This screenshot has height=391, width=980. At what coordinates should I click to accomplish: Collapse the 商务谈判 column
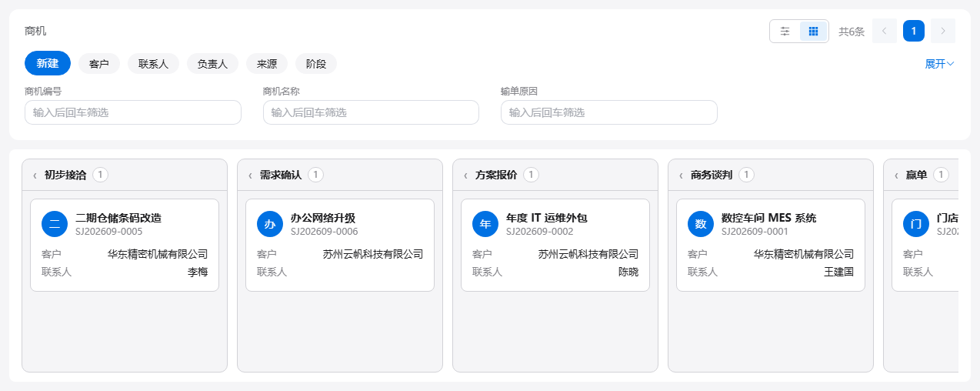pyautogui.click(x=681, y=175)
